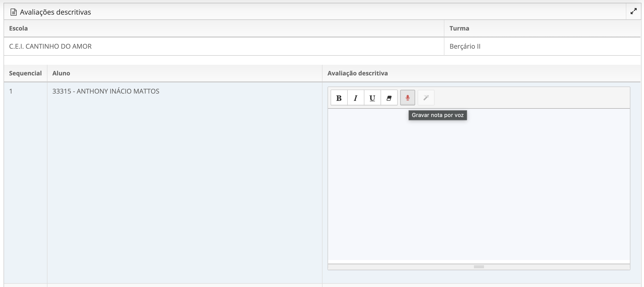644x287 pixels.
Task: Toggle underline formatting button
Action: click(x=372, y=98)
